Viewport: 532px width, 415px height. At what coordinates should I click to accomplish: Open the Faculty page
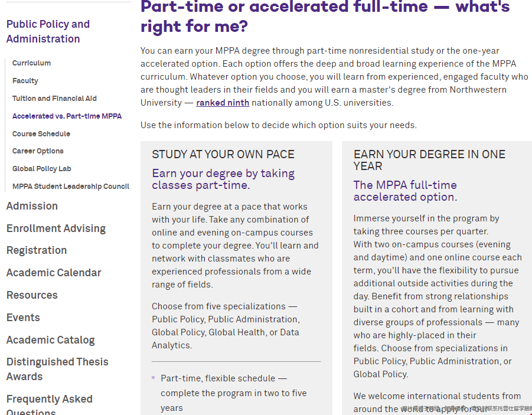point(25,81)
